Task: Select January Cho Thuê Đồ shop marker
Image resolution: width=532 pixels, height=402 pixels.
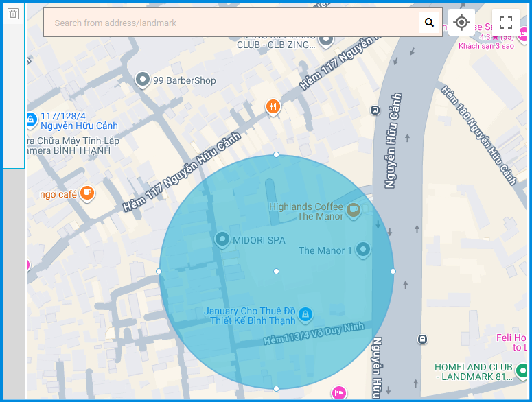Action: (306, 315)
